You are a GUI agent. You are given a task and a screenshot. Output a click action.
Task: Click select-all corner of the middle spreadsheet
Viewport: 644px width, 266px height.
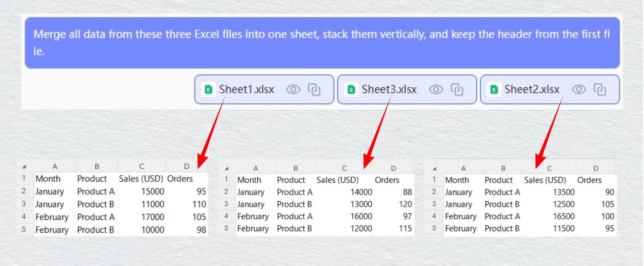pyautogui.click(x=227, y=168)
